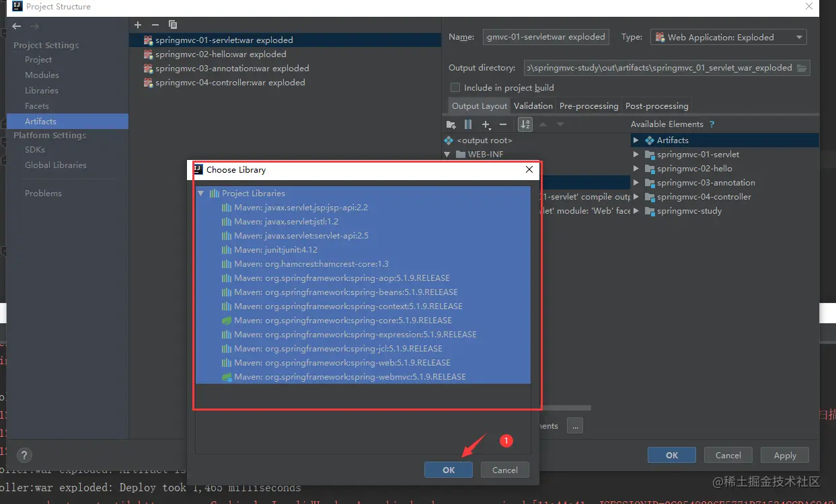
Task: Select springmvc-04-controller:war exploded artifact
Action: [x=230, y=83]
